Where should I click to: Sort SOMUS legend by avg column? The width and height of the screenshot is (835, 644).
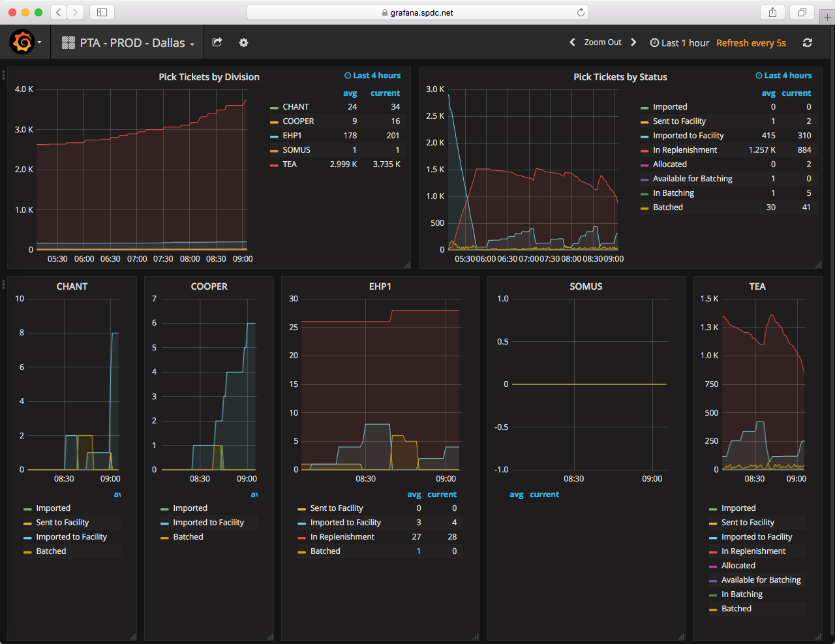coord(516,495)
